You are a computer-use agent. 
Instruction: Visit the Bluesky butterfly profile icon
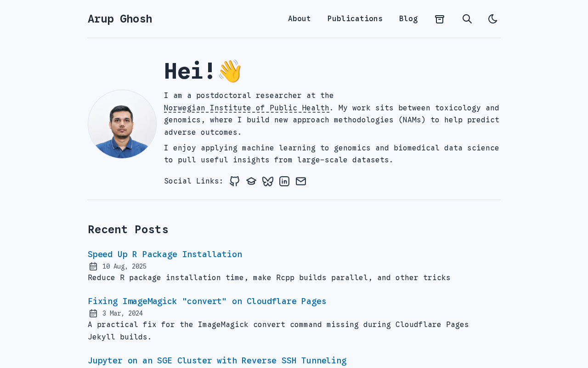268,181
